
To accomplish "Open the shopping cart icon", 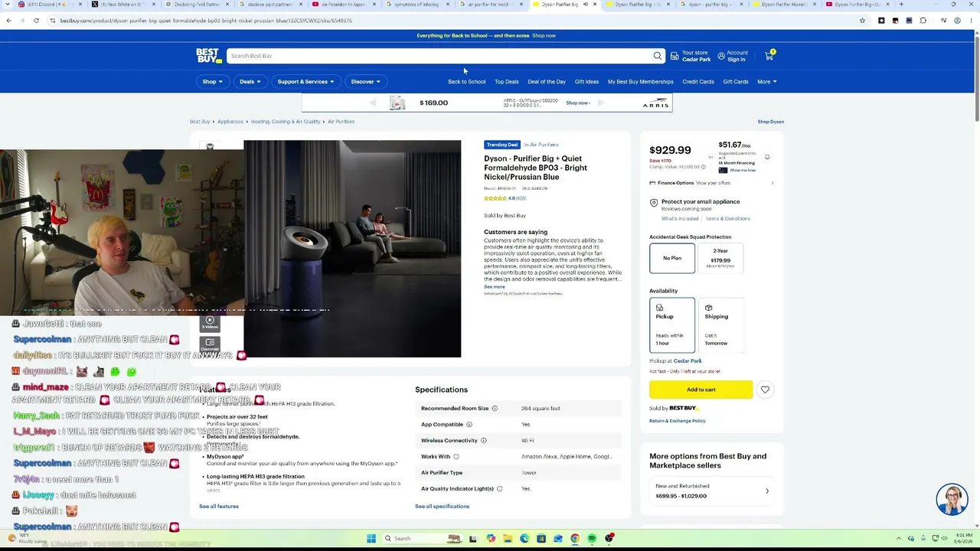I will (x=769, y=55).
